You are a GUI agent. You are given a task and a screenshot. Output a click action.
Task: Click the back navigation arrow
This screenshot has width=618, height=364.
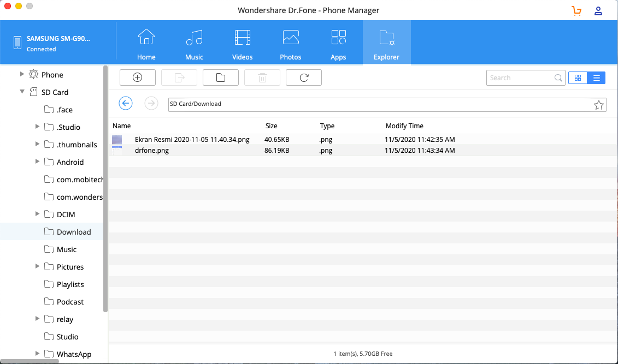coord(126,103)
